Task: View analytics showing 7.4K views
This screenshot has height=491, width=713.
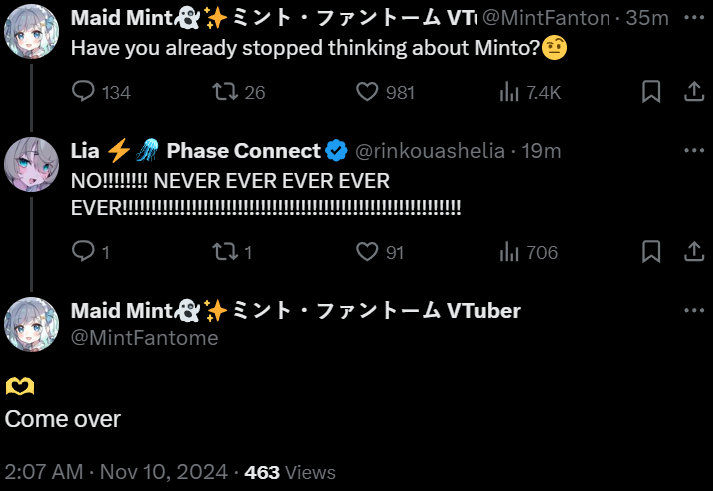Action: point(508,92)
